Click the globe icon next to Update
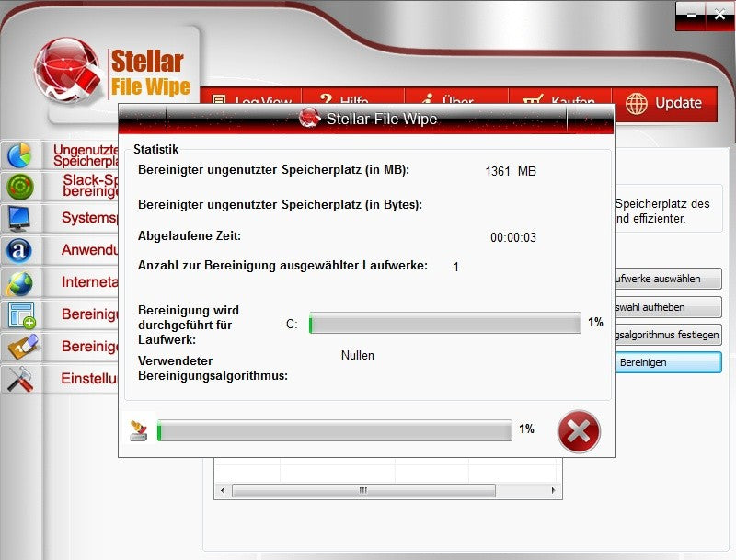Screen dimensions: 736x560 (x=637, y=103)
